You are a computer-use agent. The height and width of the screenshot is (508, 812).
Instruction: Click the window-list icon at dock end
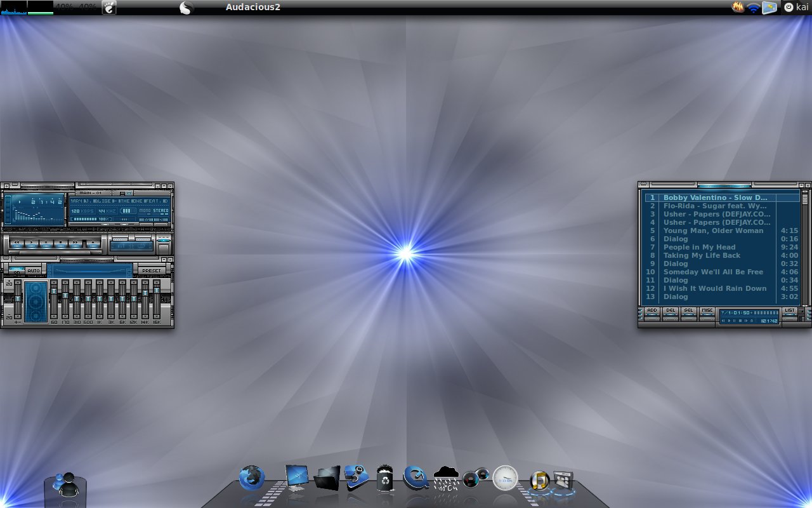click(563, 481)
